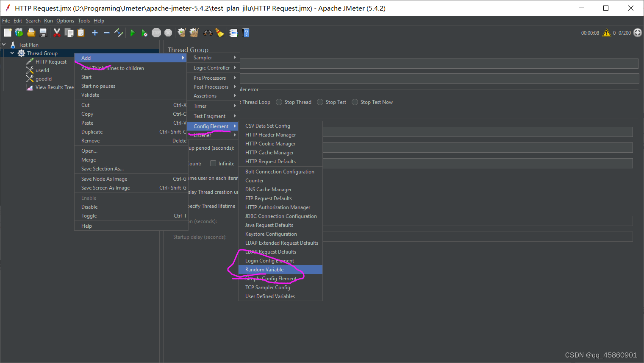Choose HTTP Request Defaults
Image resolution: width=644 pixels, height=363 pixels.
pos(280,162)
